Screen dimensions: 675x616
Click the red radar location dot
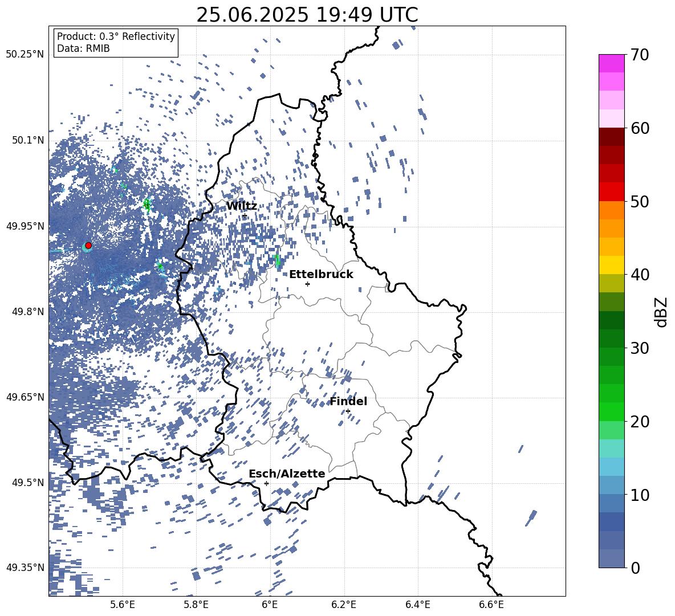pyautogui.click(x=88, y=246)
